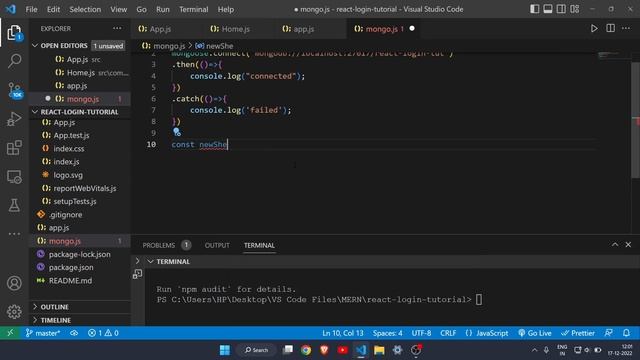Split the editor right

(x=610, y=29)
